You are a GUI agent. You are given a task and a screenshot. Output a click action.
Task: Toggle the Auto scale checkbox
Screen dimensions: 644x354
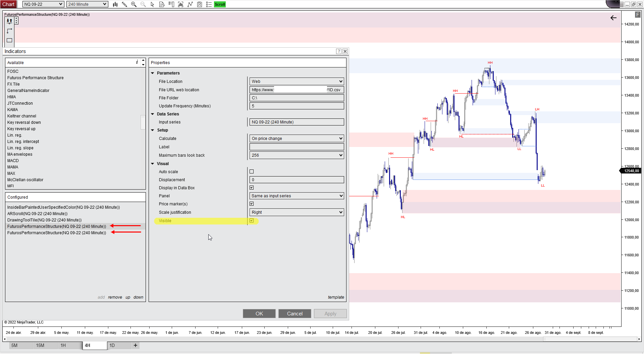252,171
